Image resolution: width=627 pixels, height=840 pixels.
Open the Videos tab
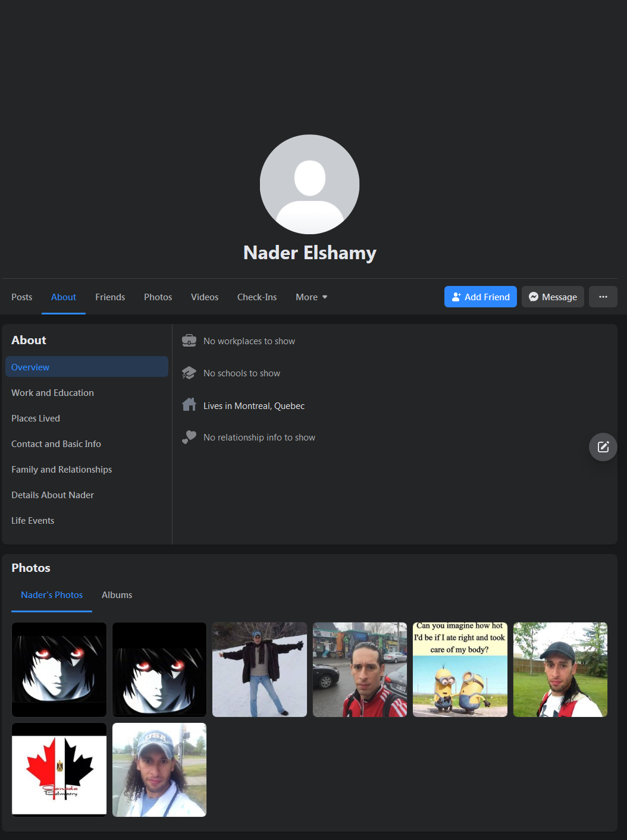pos(205,297)
